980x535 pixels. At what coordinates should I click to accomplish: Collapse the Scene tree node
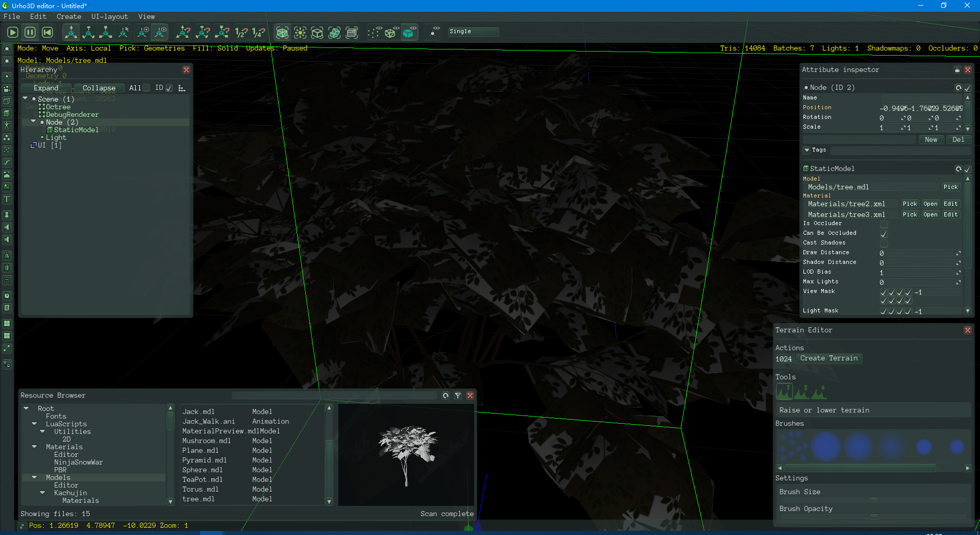point(25,98)
